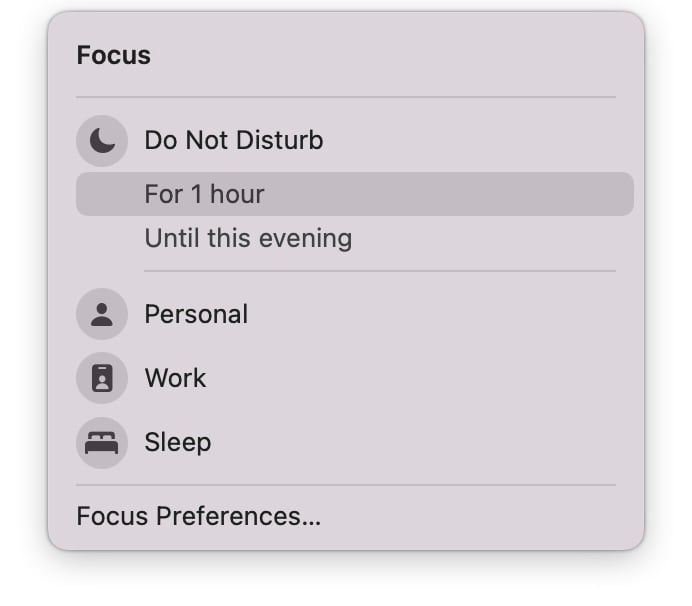Image resolution: width=692 pixels, height=606 pixels.
Task: Click the Focus title at panel top
Action: pyautogui.click(x=114, y=55)
